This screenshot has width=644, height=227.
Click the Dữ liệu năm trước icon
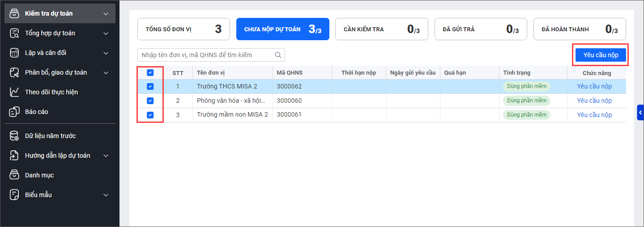[x=15, y=136]
